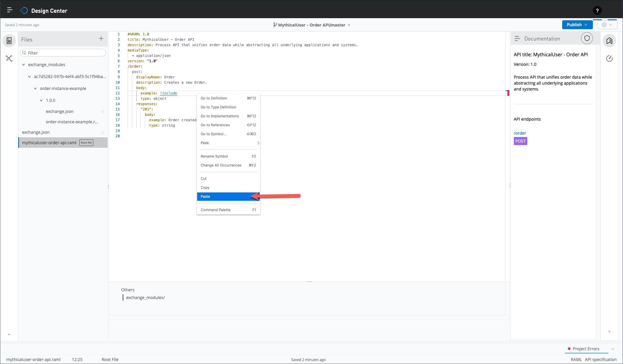The width and height of the screenshot is (623, 364).
Task: Open the hamburger navigation menu
Action: 10,10
